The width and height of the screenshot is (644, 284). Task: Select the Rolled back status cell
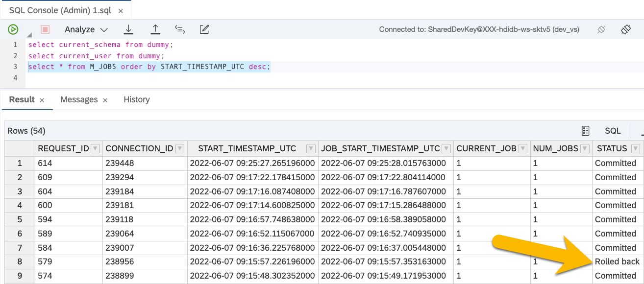617,261
